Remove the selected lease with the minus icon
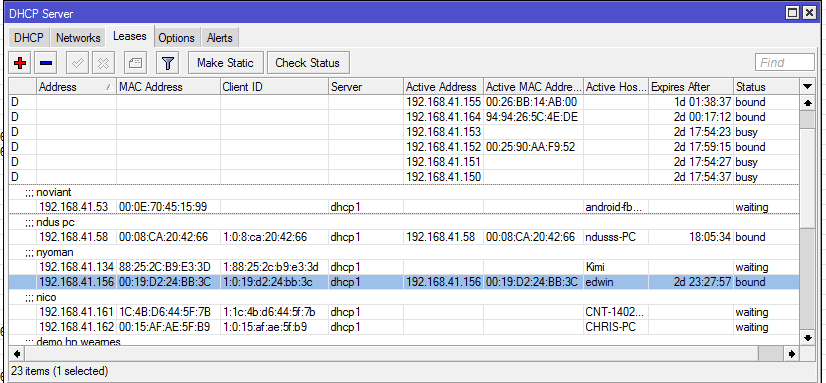This screenshot has height=383, width=826. coord(46,63)
